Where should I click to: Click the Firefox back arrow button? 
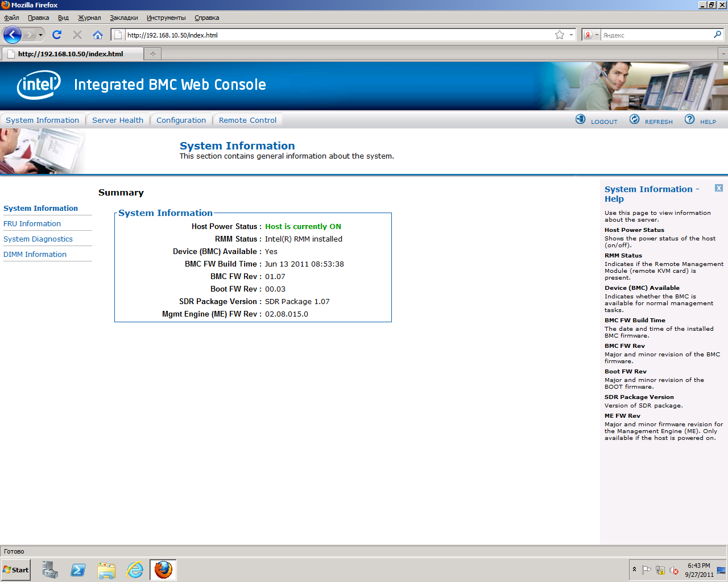12,35
